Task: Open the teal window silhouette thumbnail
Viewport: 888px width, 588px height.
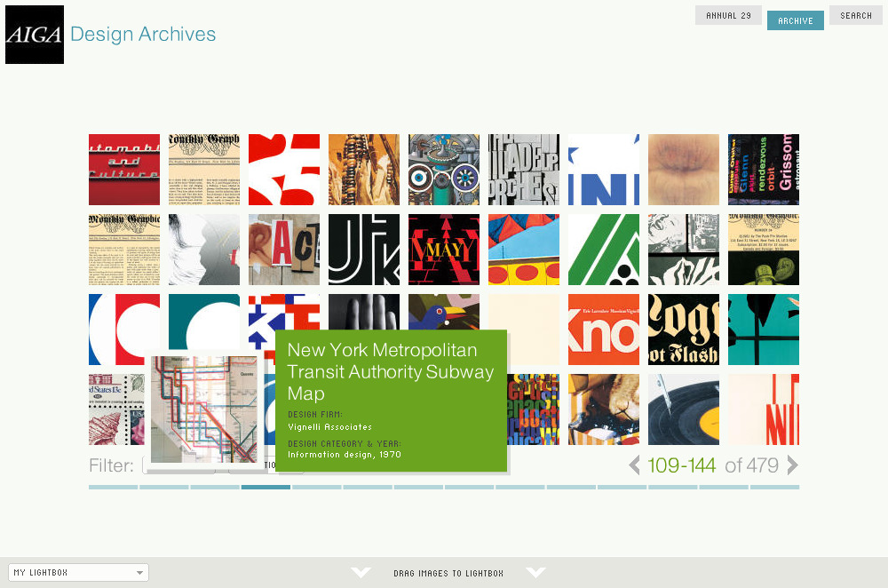Action: [x=764, y=330]
